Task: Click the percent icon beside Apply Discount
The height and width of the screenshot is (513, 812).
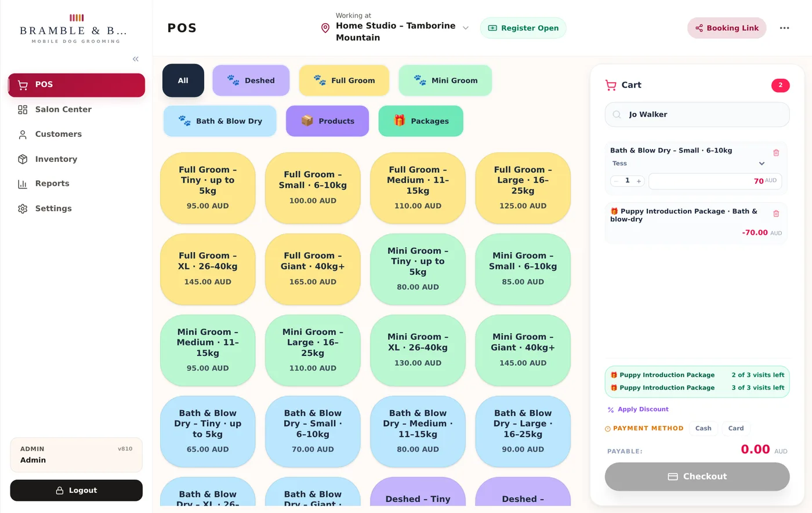Action: tap(611, 410)
